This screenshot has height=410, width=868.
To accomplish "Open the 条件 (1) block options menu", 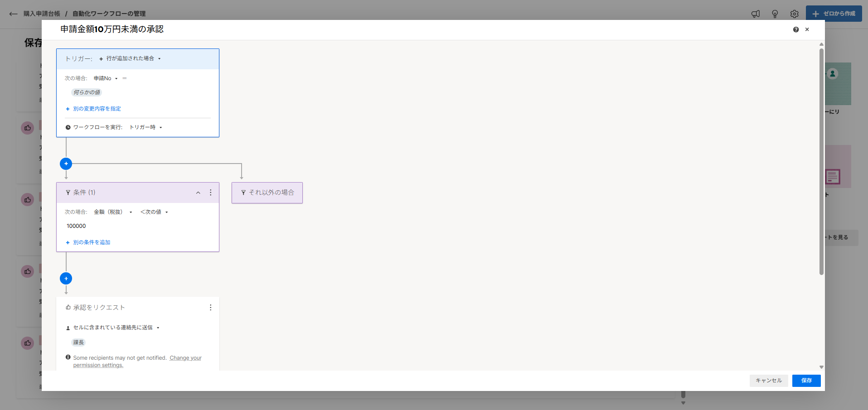I will coord(211,193).
